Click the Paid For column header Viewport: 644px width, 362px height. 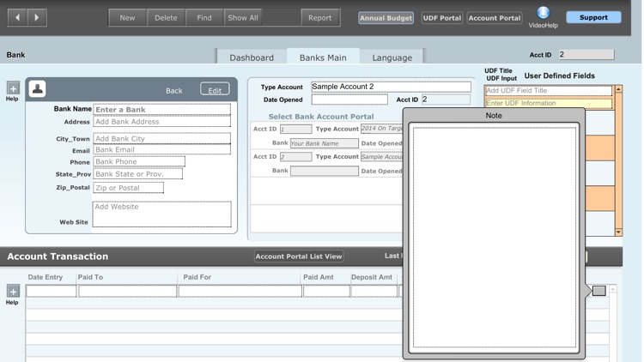click(197, 277)
